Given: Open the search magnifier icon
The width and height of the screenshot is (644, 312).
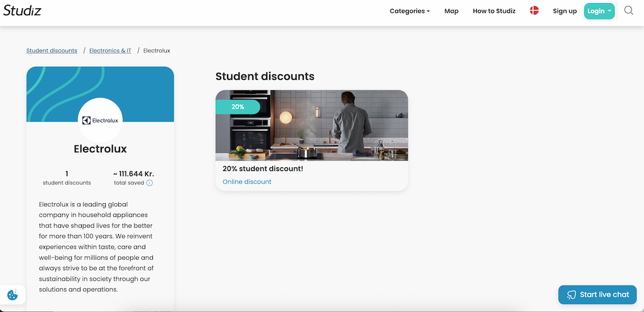Looking at the screenshot, I should [628, 11].
